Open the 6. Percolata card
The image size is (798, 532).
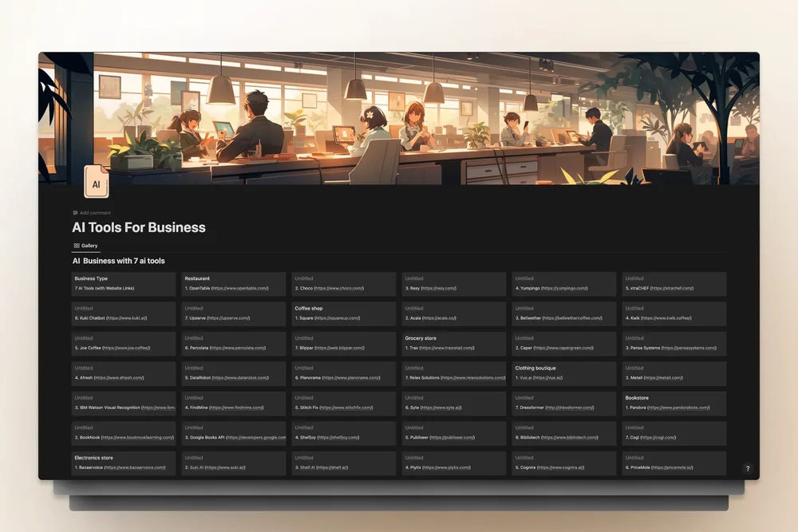(x=234, y=344)
